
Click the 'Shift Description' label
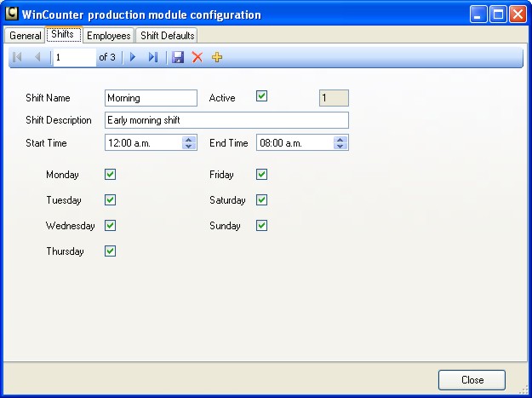pyautogui.click(x=59, y=120)
